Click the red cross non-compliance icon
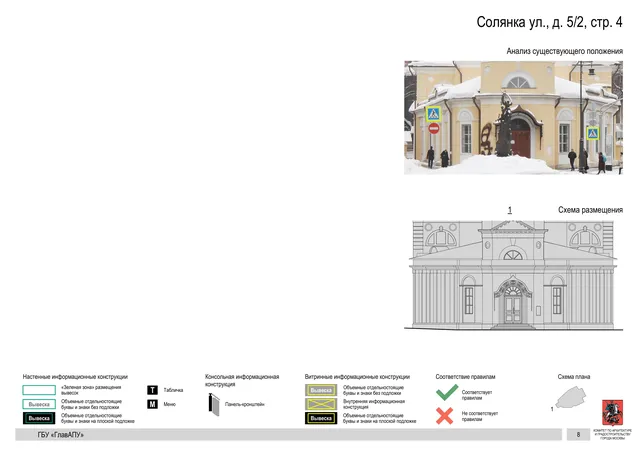640x453 pixels. (444, 416)
